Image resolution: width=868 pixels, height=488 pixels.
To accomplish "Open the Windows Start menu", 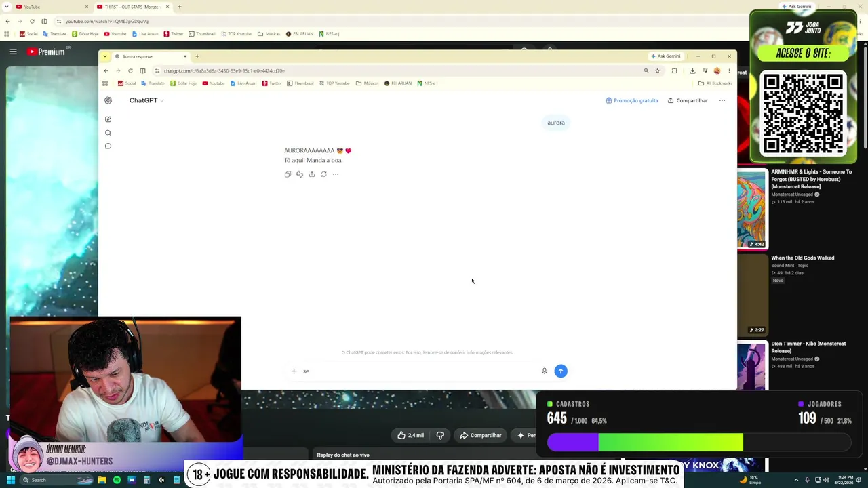I will click(x=11, y=480).
